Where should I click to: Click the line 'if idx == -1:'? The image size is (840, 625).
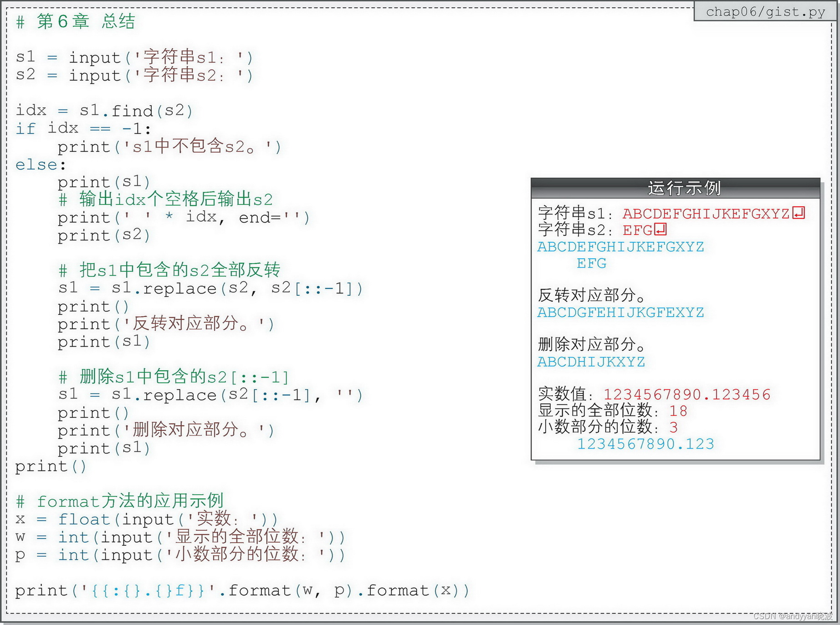[x=83, y=128]
